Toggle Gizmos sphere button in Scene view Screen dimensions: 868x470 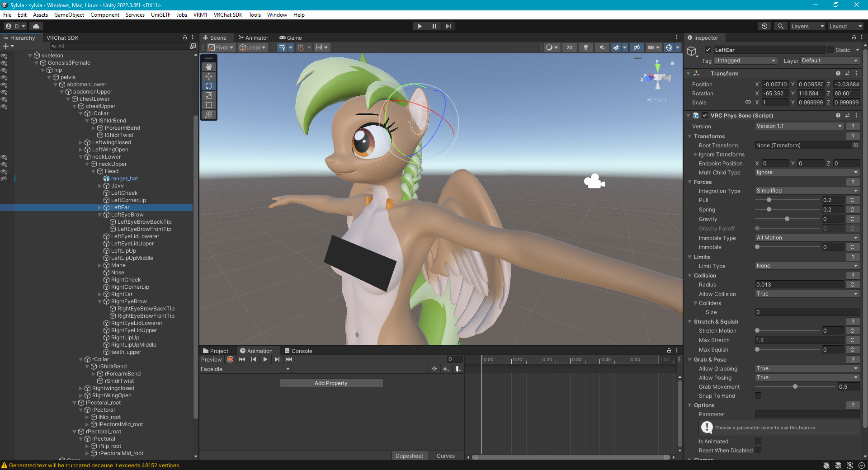pyautogui.click(x=669, y=47)
